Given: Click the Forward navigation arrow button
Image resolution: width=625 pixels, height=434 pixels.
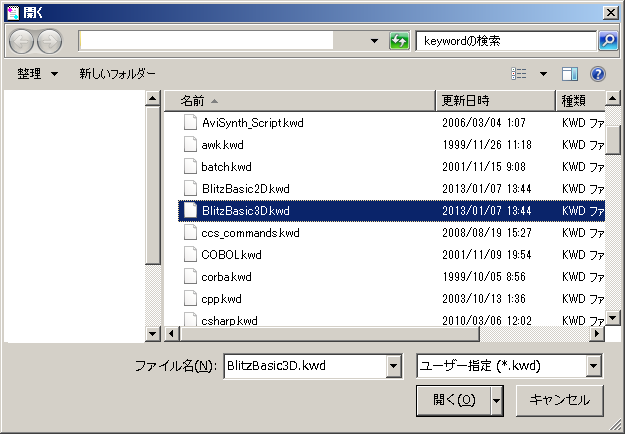Looking at the screenshot, I should click(x=49, y=41).
